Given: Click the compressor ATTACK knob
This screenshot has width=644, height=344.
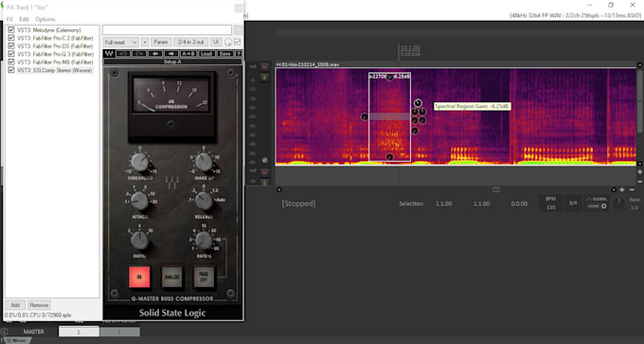Looking at the screenshot, I should coord(139,201).
